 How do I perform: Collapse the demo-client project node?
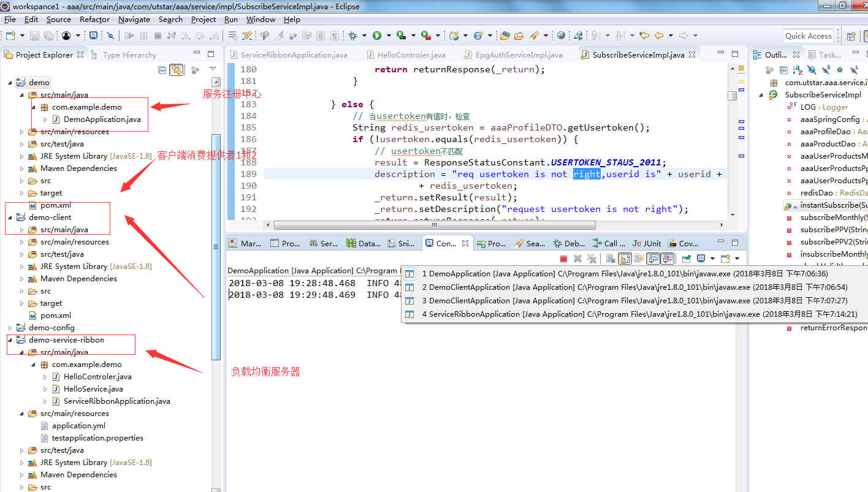(10, 218)
